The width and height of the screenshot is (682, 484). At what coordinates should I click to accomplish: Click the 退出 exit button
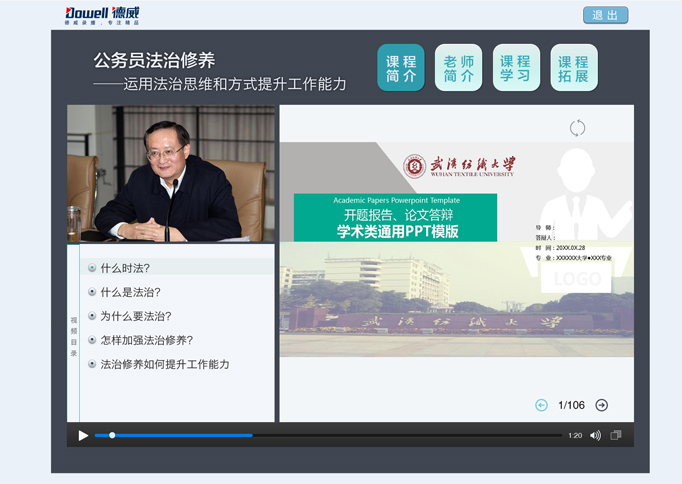pyautogui.click(x=605, y=15)
